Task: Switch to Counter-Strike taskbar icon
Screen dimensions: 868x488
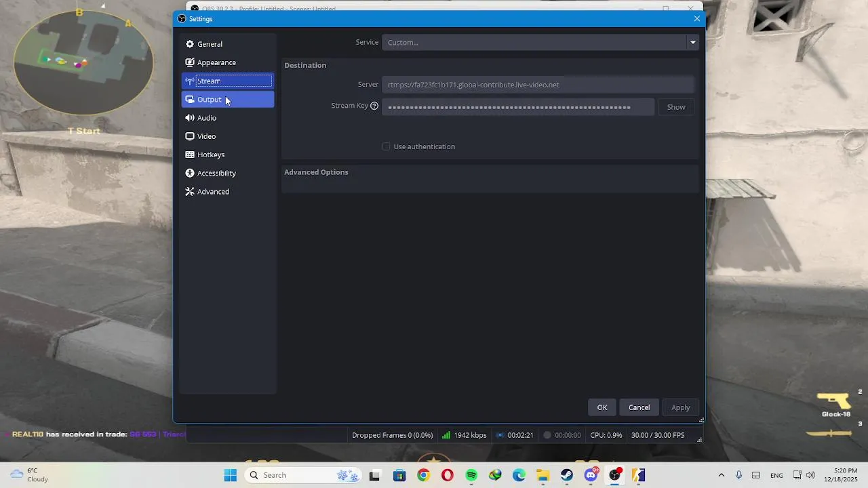Action: (639, 475)
